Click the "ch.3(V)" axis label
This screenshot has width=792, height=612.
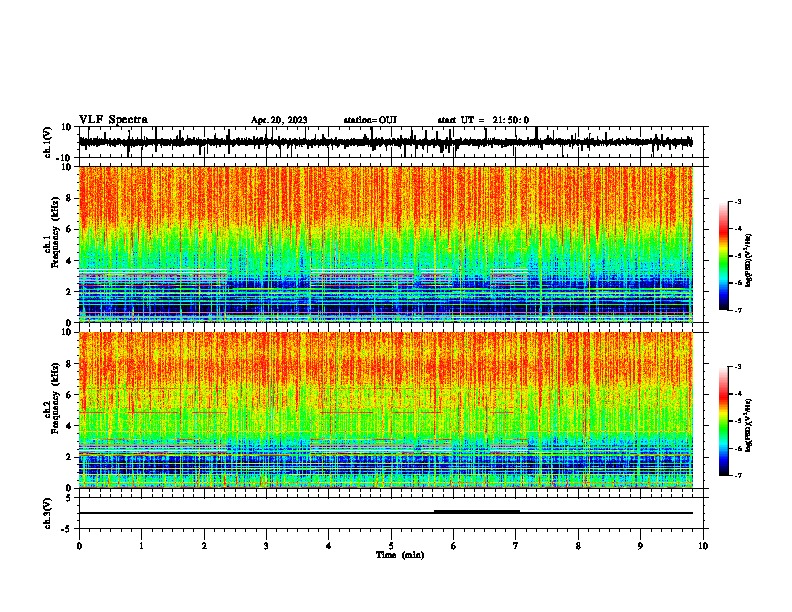click(48, 513)
